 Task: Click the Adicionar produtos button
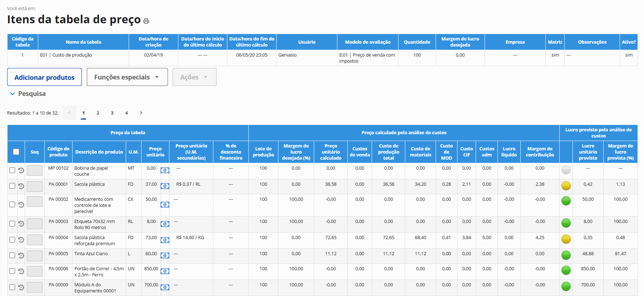(44, 77)
